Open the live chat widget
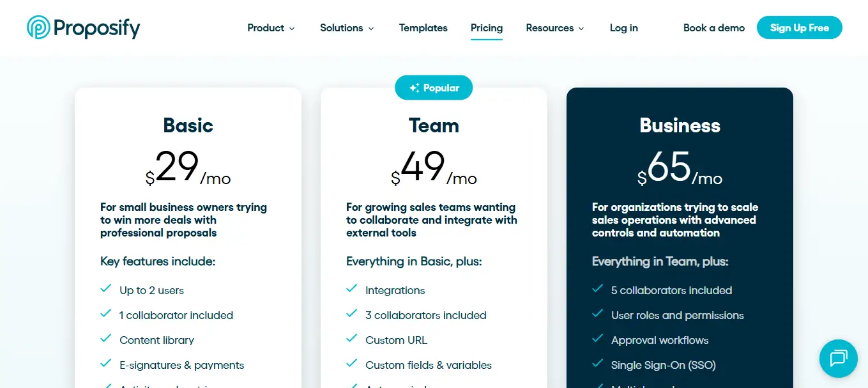This screenshot has width=868, height=388. click(x=838, y=358)
